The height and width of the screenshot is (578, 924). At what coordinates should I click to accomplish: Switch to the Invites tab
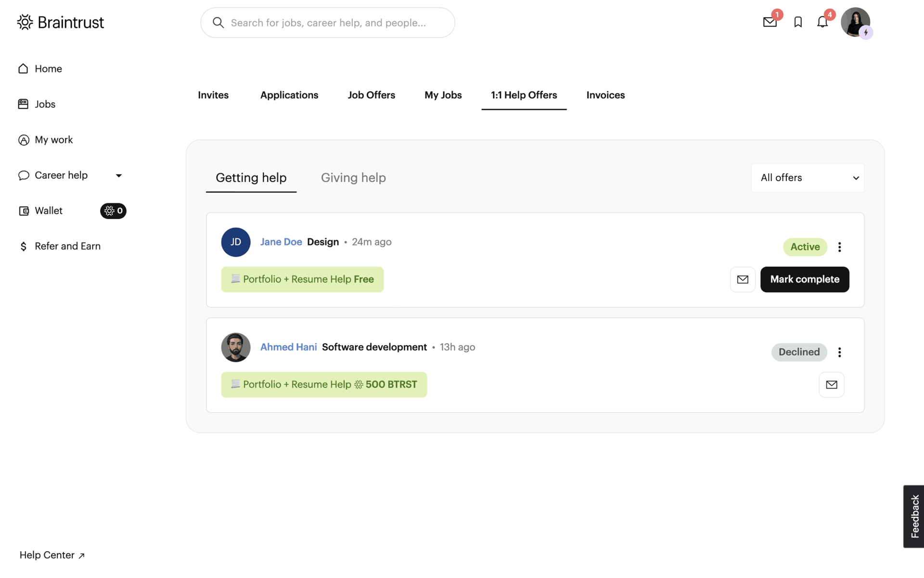213,95
